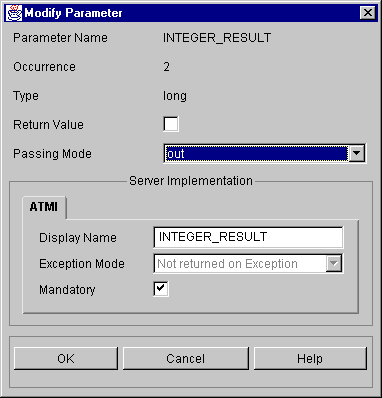Click the Java cup icon in title bar
The height and width of the screenshot is (398, 382).
tap(14, 13)
